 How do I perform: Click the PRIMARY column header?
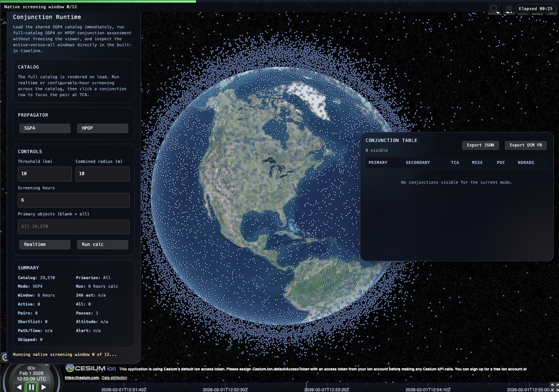pos(378,162)
